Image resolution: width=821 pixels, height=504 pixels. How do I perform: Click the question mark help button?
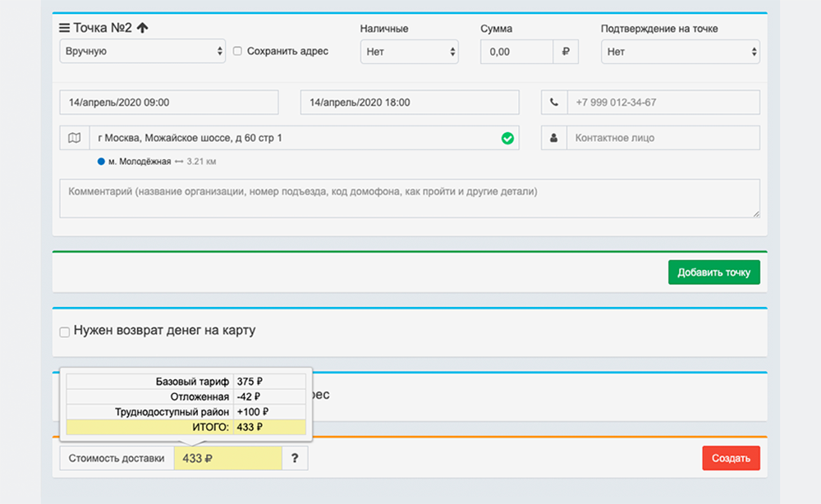pyautogui.click(x=295, y=458)
